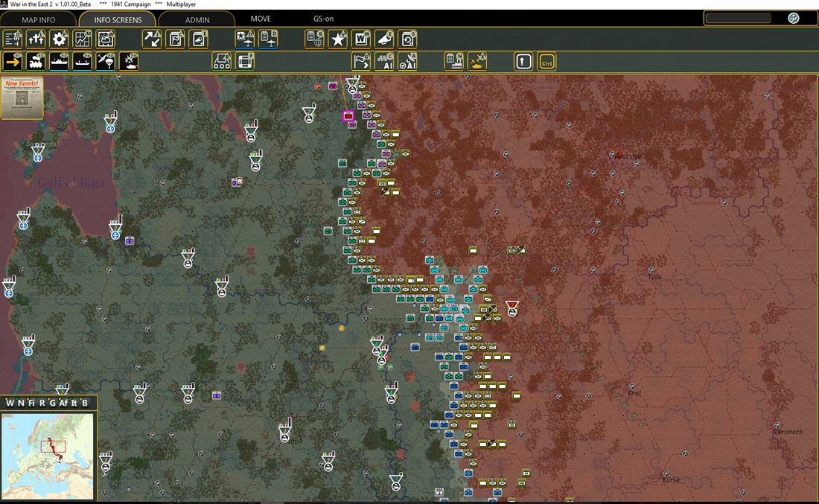Viewport: 819px width, 504px height.
Task: Select the amphibious landing boat mode
Action: 83,62
